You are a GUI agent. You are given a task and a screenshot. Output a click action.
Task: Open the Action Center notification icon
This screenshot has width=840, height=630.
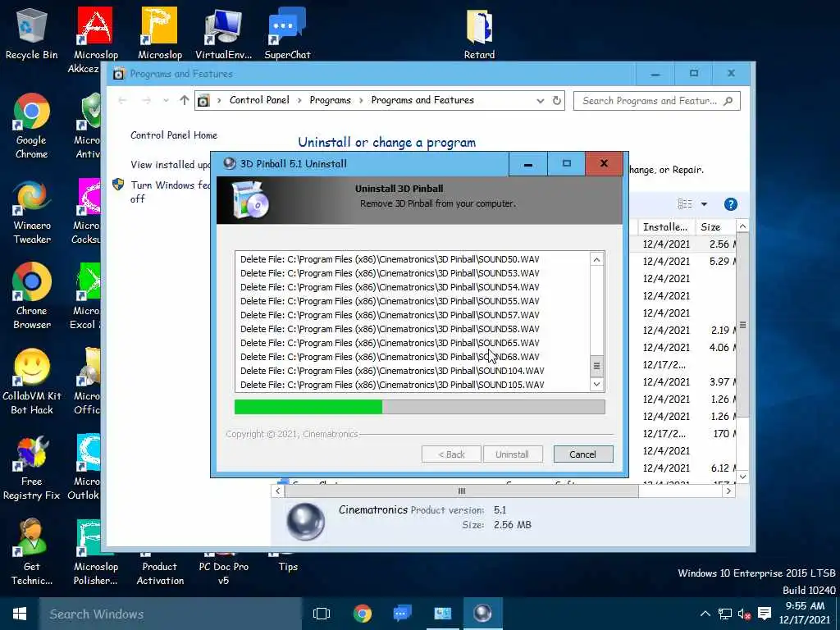pos(765,614)
